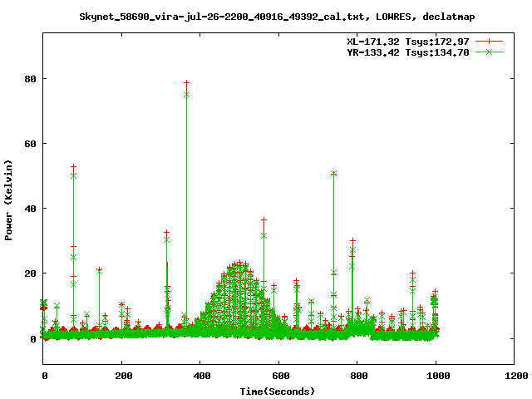
Task: Select the XL-171.32 Tsys:172.97 legend entry
Action: pyautogui.click(x=408, y=42)
